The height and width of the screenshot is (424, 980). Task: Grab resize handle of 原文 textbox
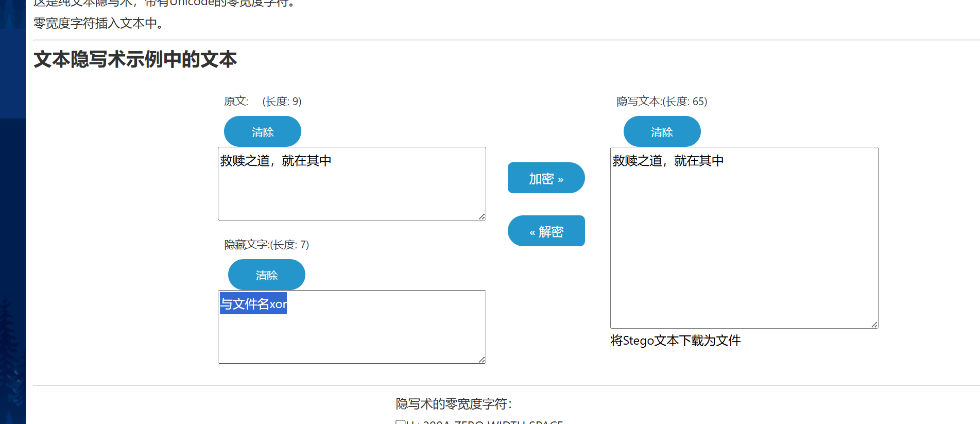(482, 216)
